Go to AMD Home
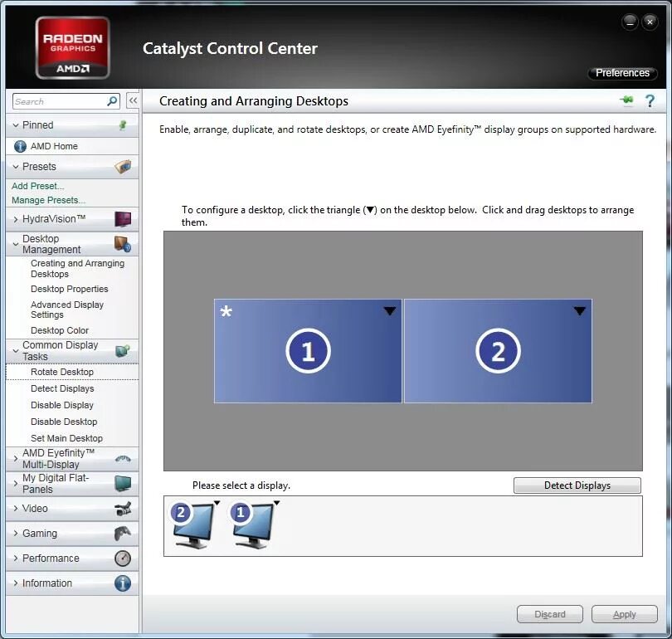Screen dimensions: 672x639 coord(54,147)
